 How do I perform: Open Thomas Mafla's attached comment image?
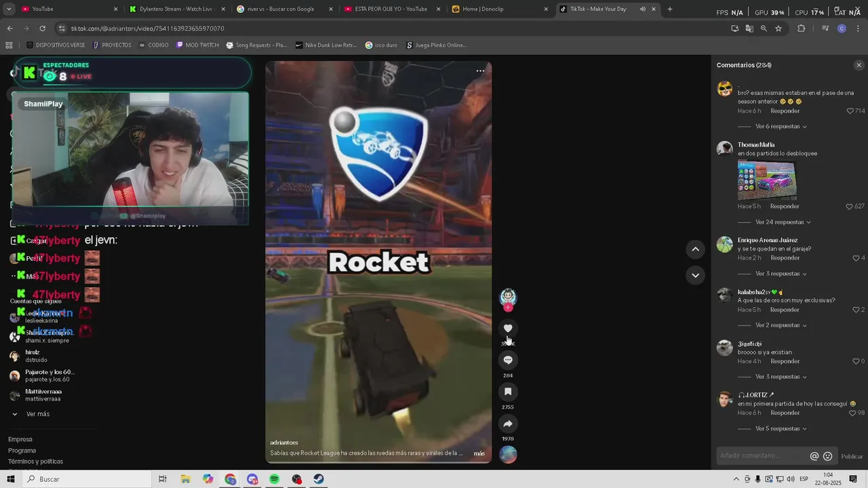766,180
